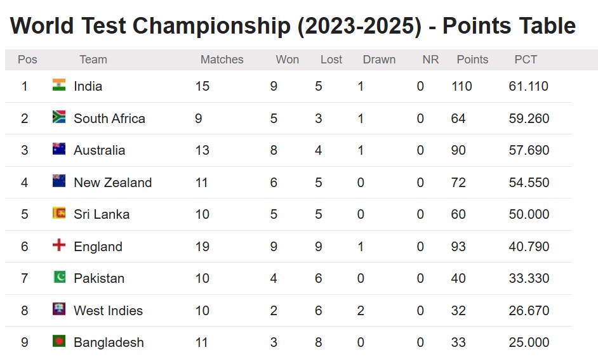Click the New Zealand team name
Screen dimensions: 598x364
113,183
